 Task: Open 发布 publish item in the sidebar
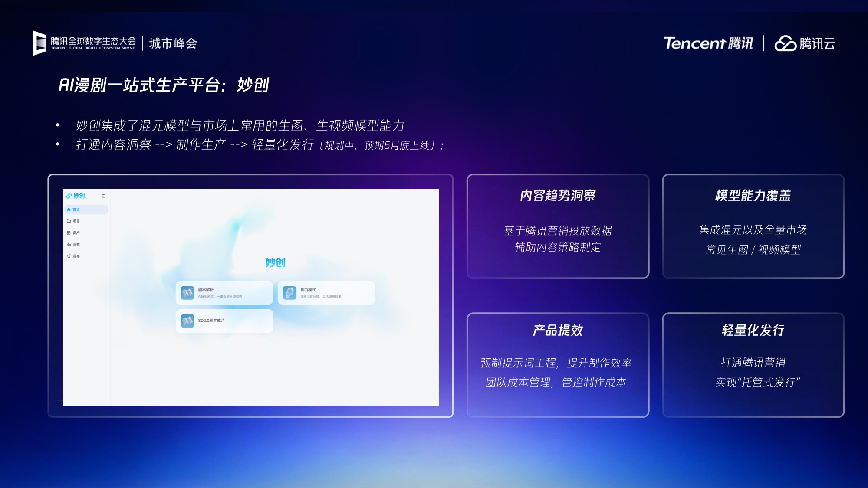coord(86,256)
